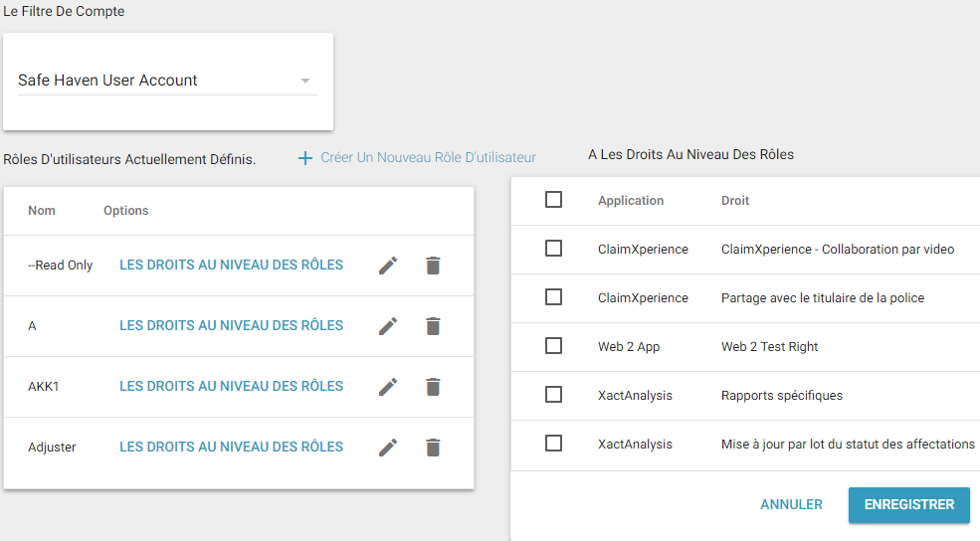Check ClaimXperience Collaboration par video right
Image resolution: width=980 pixels, height=541 pixels.
point(554,249)
